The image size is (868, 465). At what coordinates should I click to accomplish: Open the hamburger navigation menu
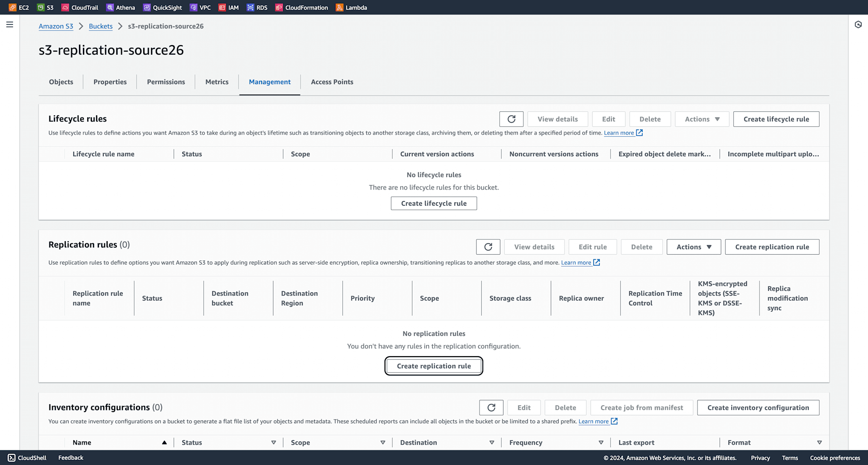click(x=10, y=25)
